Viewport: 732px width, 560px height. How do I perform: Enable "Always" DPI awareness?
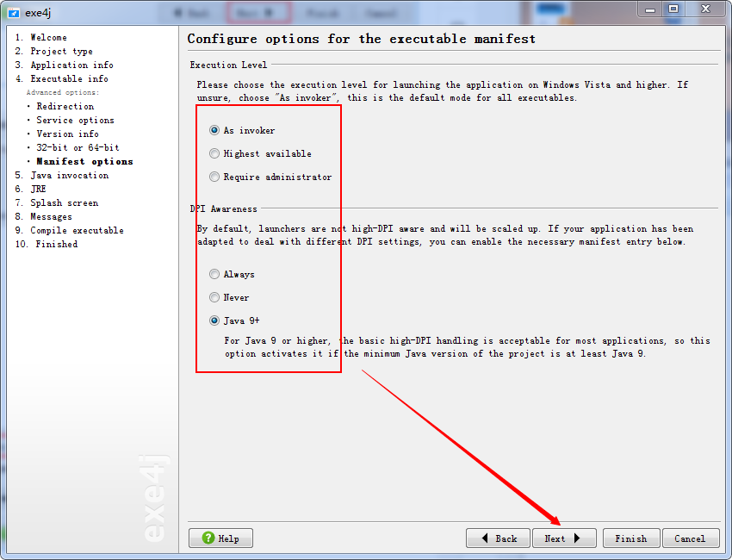point(213,274)
